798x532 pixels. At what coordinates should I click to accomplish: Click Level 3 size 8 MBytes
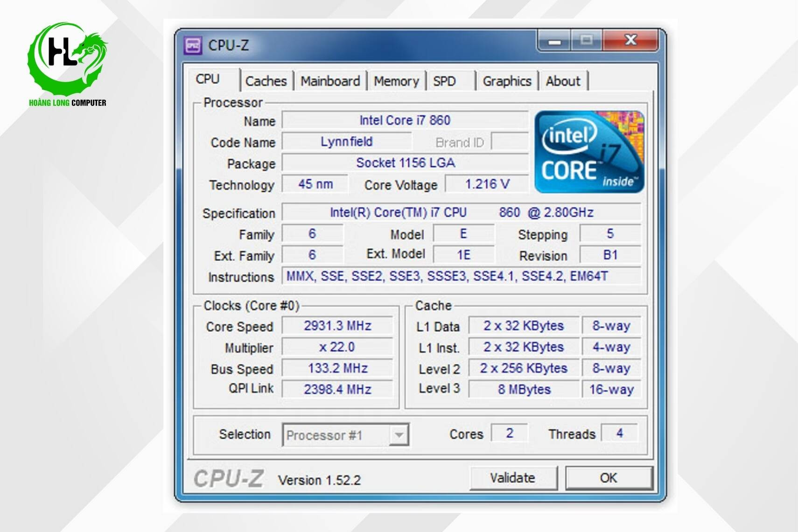524,390
